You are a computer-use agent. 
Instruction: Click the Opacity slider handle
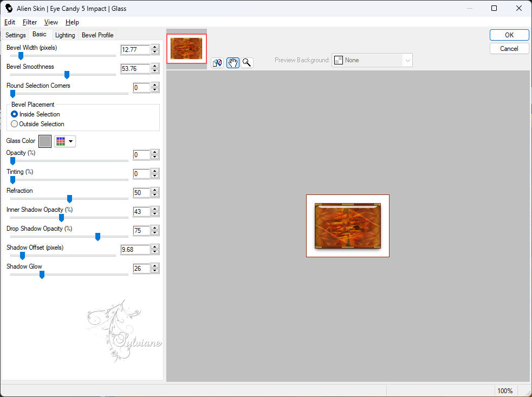(x=12, y=161)
